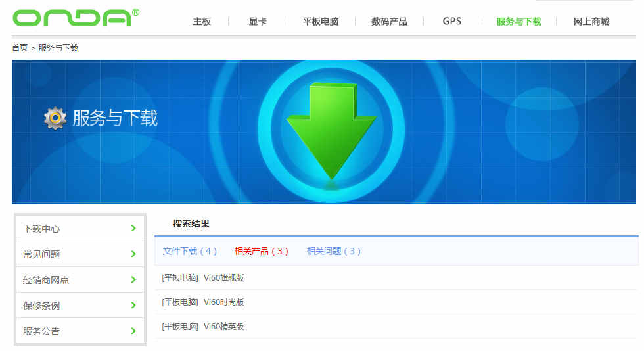This screenshot has width=644, height=351.
Task: Click the green chevron beside 常见问题
Action: coord(133,254)
